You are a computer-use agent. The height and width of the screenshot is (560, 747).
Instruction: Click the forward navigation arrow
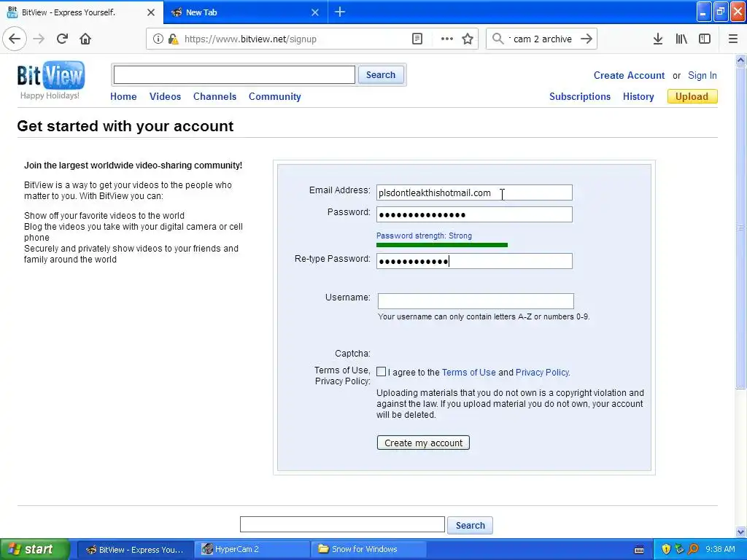(x=39, y=39)
